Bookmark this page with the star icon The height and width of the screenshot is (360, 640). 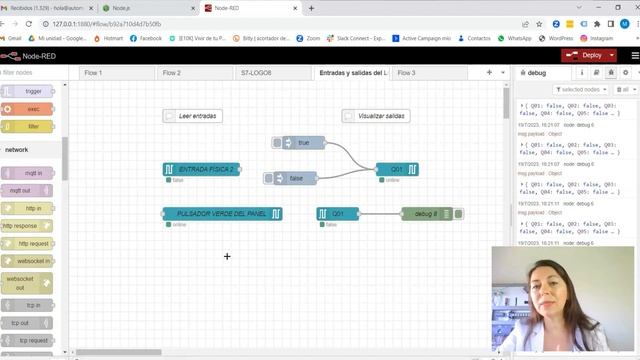point(539,24)
